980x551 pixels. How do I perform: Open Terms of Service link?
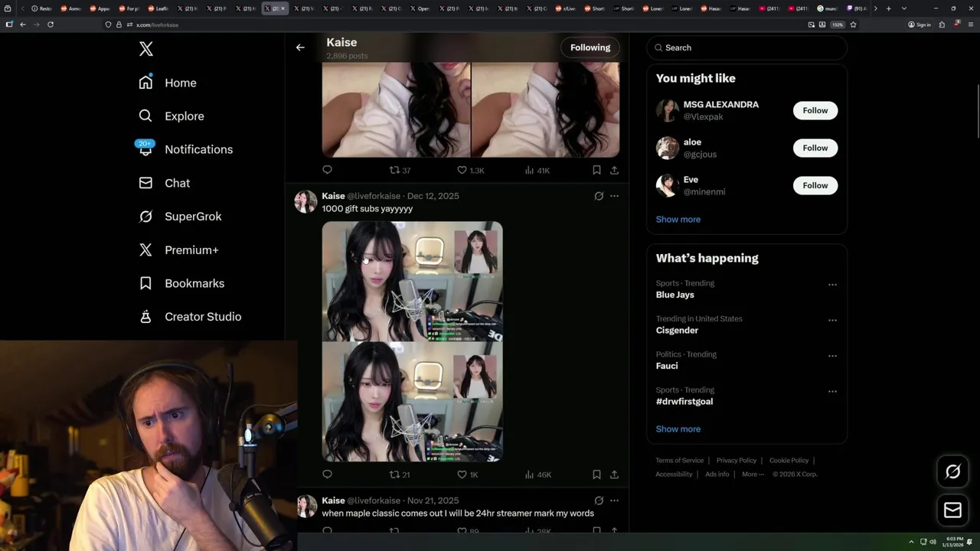pyautogui.click(x=679, y=461)
